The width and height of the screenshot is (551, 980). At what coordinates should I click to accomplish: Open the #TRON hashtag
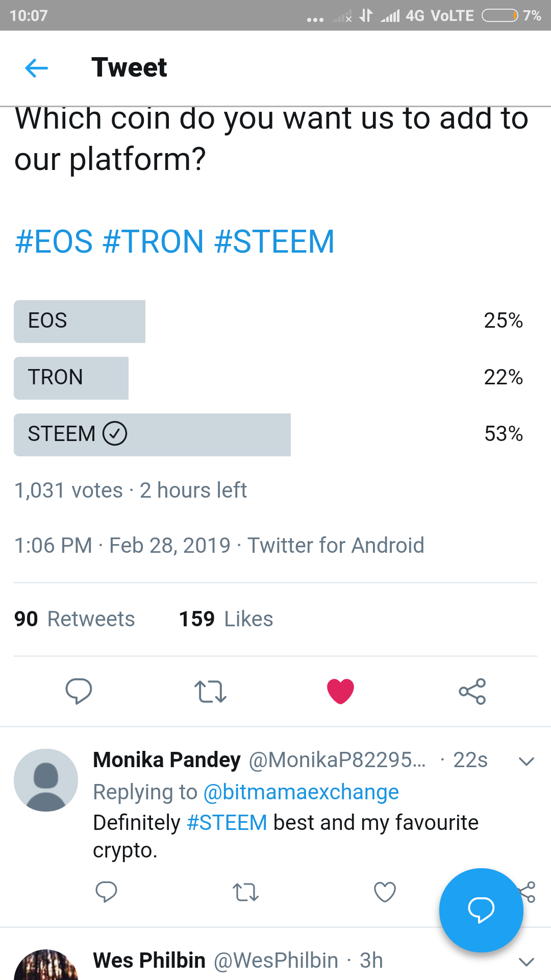(x=153, y=241)
